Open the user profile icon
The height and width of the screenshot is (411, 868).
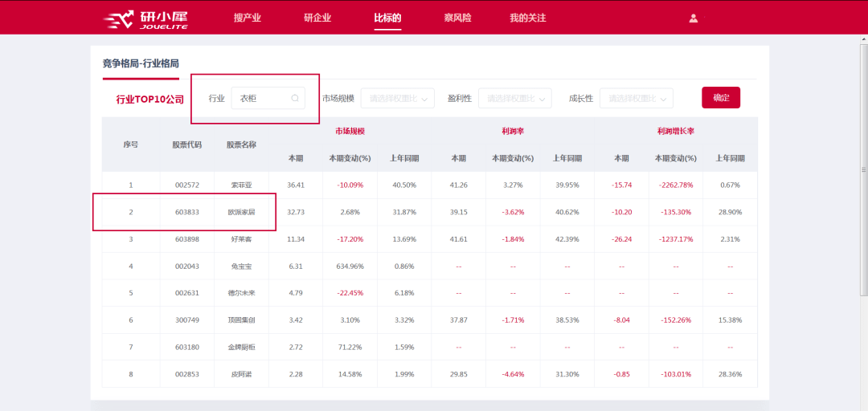coord(693,18)
